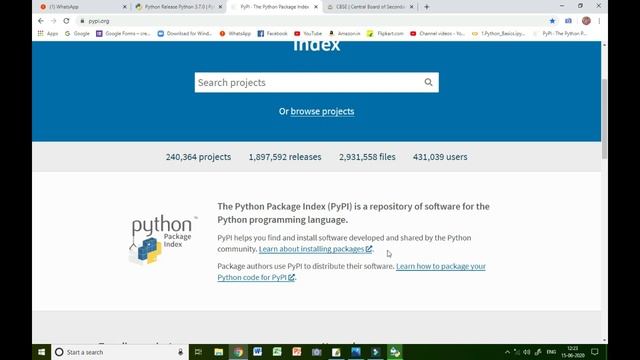The width and height of the screenshot is (640, 360).
Task: Close the WhatsApp tab
Action: tap(125, 7)
